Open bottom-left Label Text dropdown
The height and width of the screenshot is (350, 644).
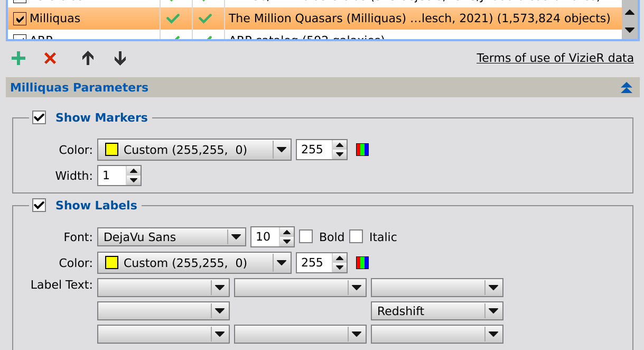click(164, 334)
